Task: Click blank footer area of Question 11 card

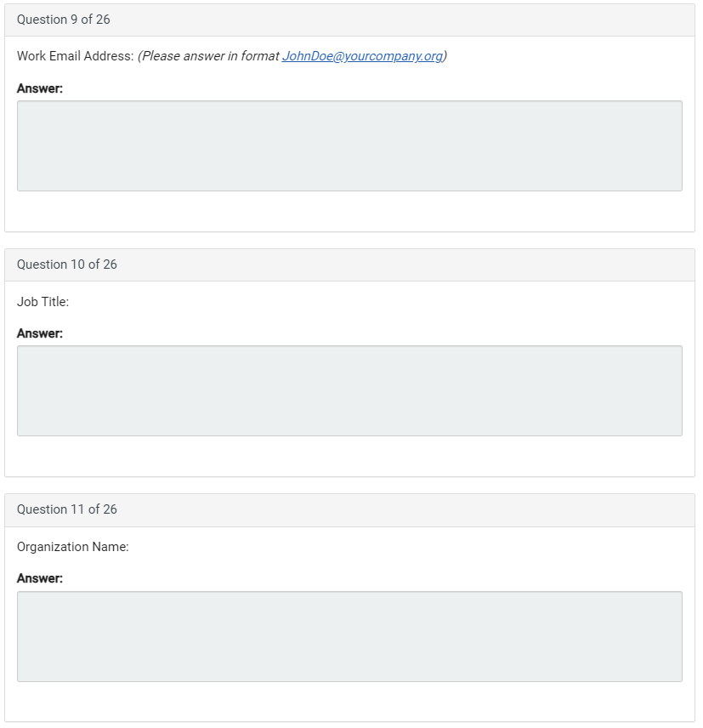Action: [349, 702]
